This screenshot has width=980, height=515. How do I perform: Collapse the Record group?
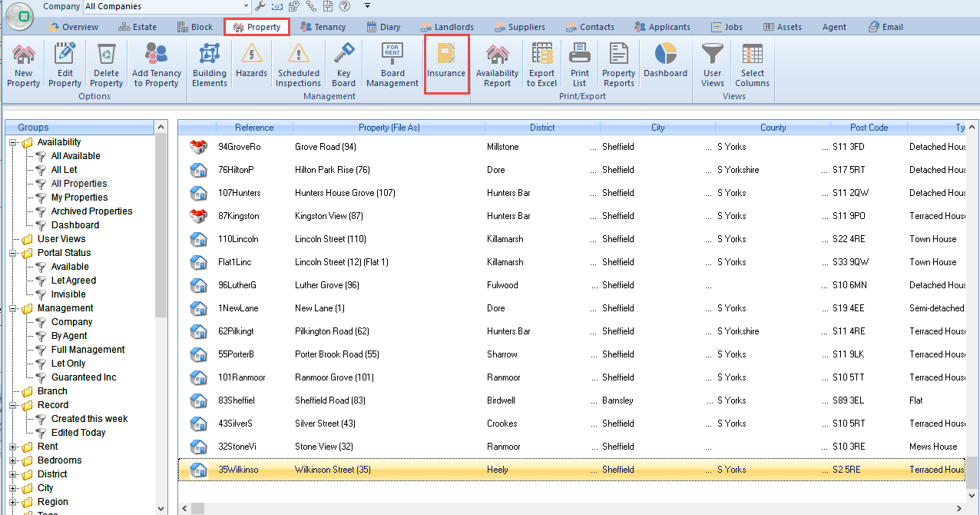coord(13,405)
